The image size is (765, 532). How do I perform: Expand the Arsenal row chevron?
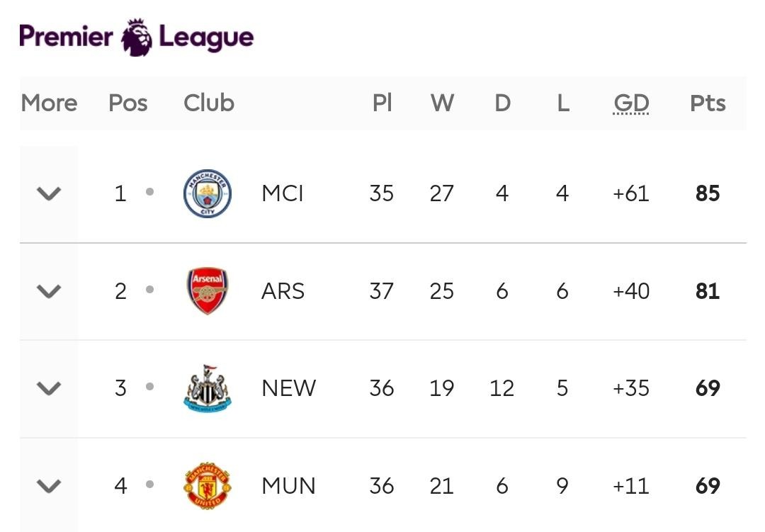[x=49, y=291]
